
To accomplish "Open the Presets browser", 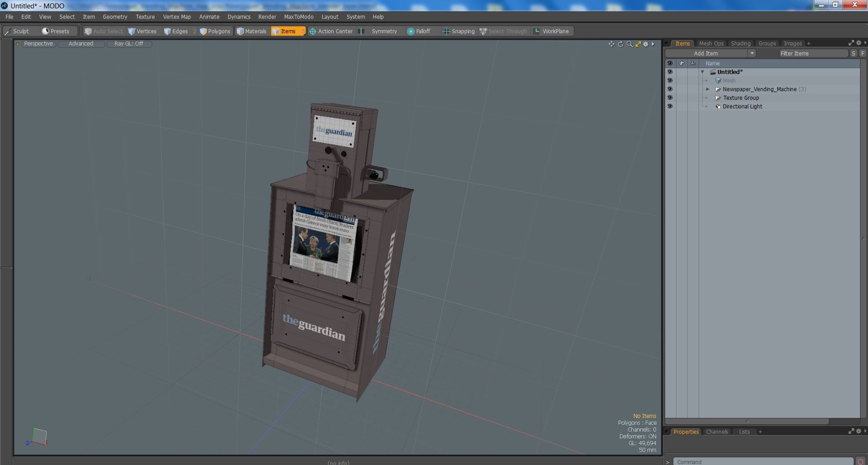I will point(56,31).
